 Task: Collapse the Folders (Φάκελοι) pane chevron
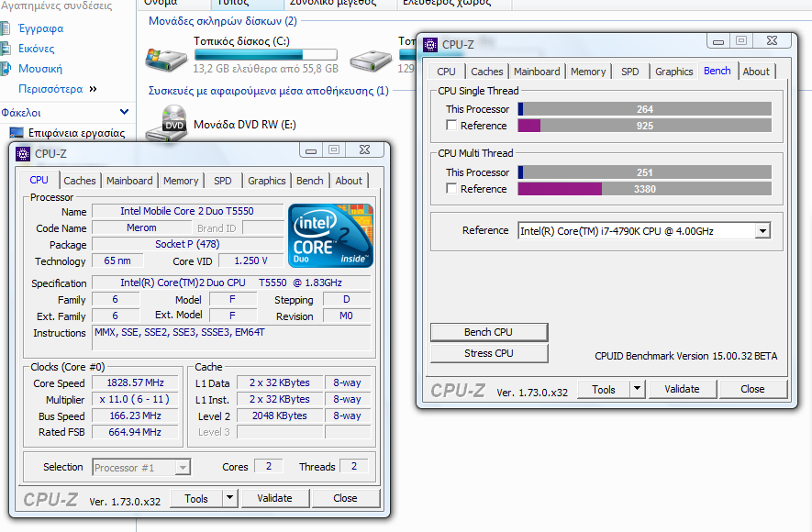pos(124,112)
